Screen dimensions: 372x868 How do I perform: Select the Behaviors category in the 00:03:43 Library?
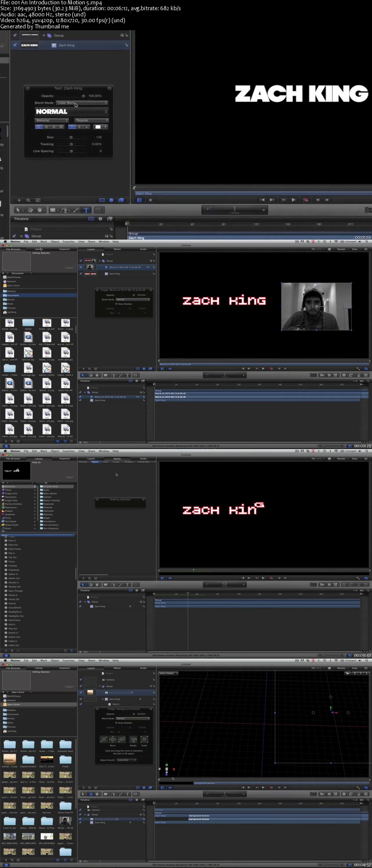(19, 487)
